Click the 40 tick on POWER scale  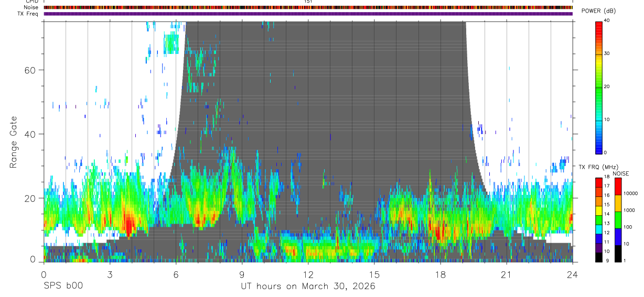(x=607, y=20)
